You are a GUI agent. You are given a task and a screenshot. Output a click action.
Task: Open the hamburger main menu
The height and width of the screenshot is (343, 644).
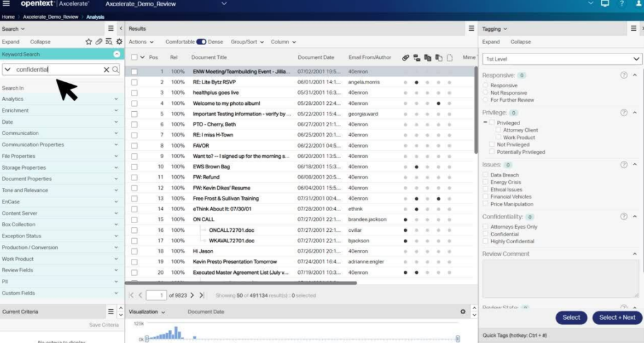pyautogui.click(x=6, y=4)
